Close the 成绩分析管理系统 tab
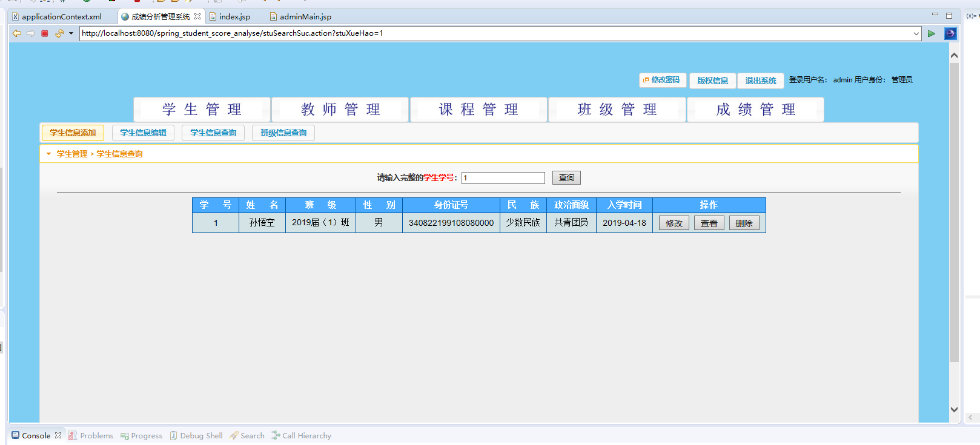This screenshot has height=445, width=980. pyautogui.click(x=197, y=16)
